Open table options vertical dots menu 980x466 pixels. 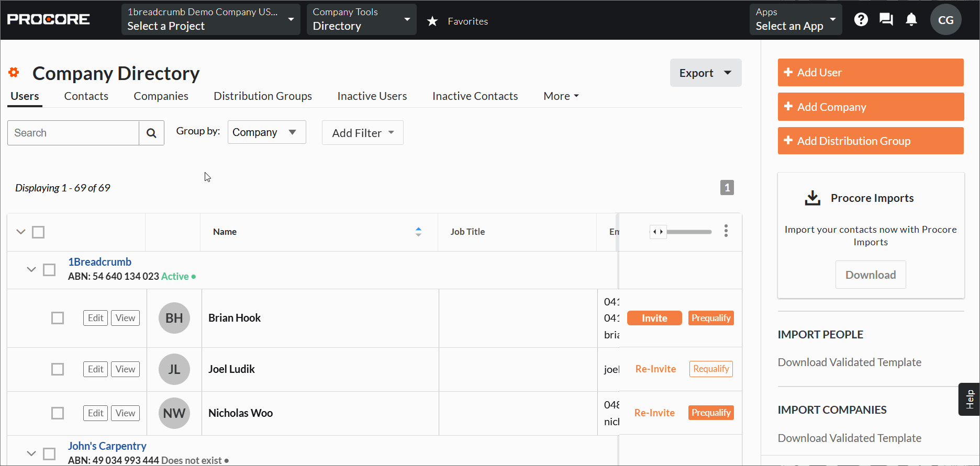(x=726, y=231)
